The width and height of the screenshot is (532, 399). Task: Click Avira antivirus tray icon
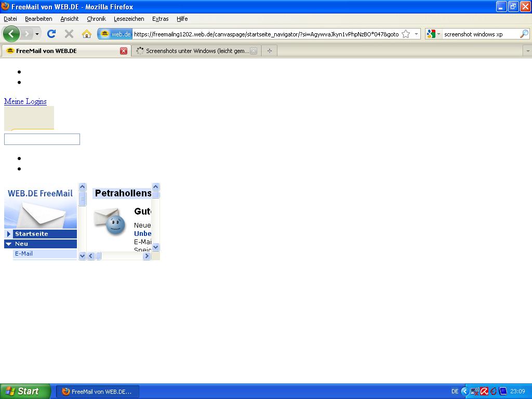pos(484,391)
